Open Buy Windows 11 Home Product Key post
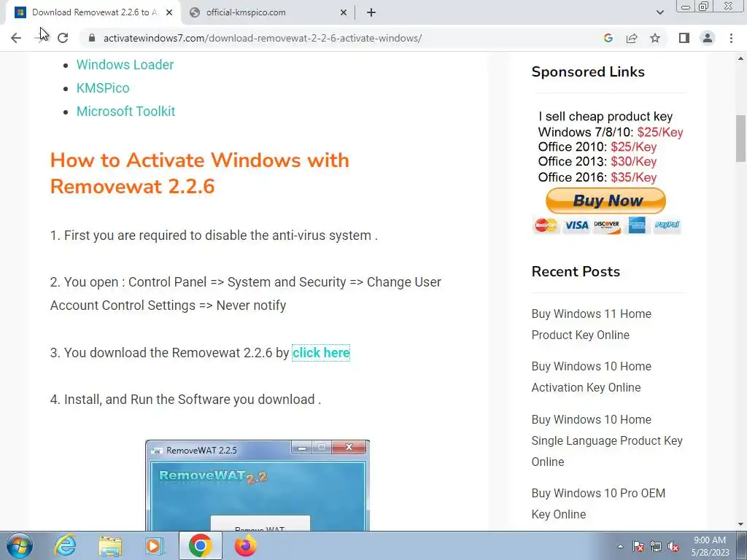Screen dimensions: 747x560 (x=591, y=324)
